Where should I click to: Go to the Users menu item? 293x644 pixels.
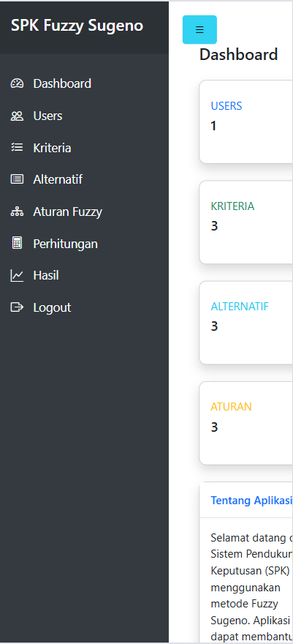point(85,116)
